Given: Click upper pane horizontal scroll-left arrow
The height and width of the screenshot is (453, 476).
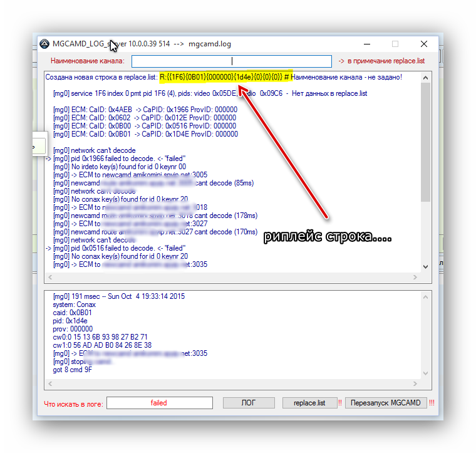Looking at the screenshot, I should (50, 277).
